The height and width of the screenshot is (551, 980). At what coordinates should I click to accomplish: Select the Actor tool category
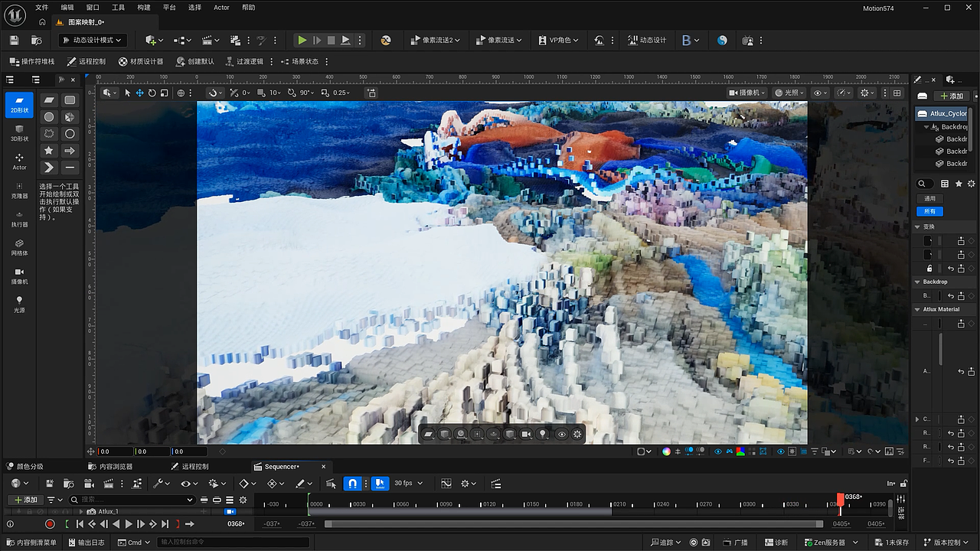click(19, 161)
